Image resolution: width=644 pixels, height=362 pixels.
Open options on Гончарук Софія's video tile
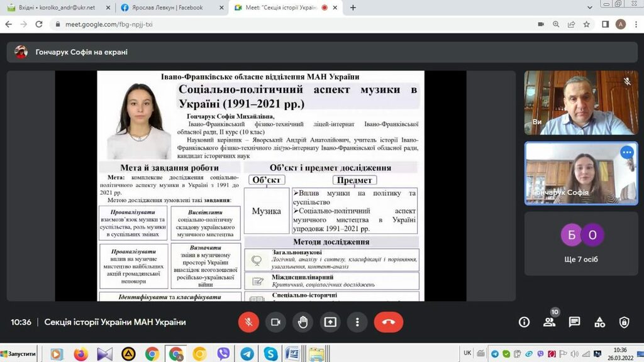point(626,152)
